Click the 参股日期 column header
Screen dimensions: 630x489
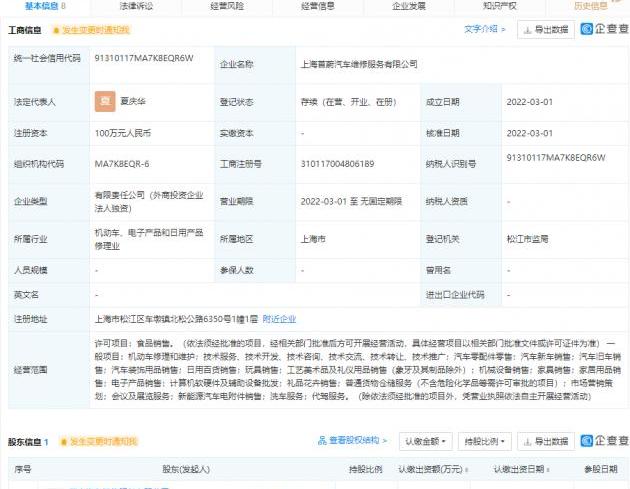[601, 469]
